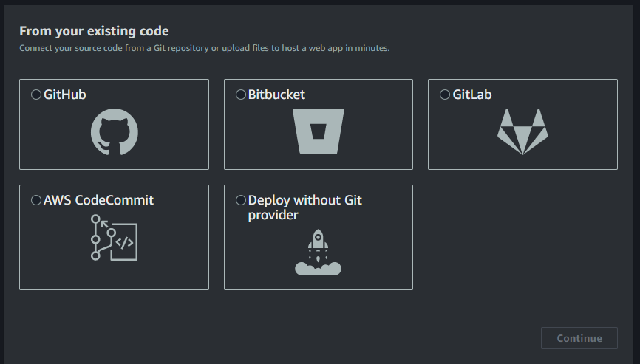
Task: Click the Continue button
Action: coord(579,338)
